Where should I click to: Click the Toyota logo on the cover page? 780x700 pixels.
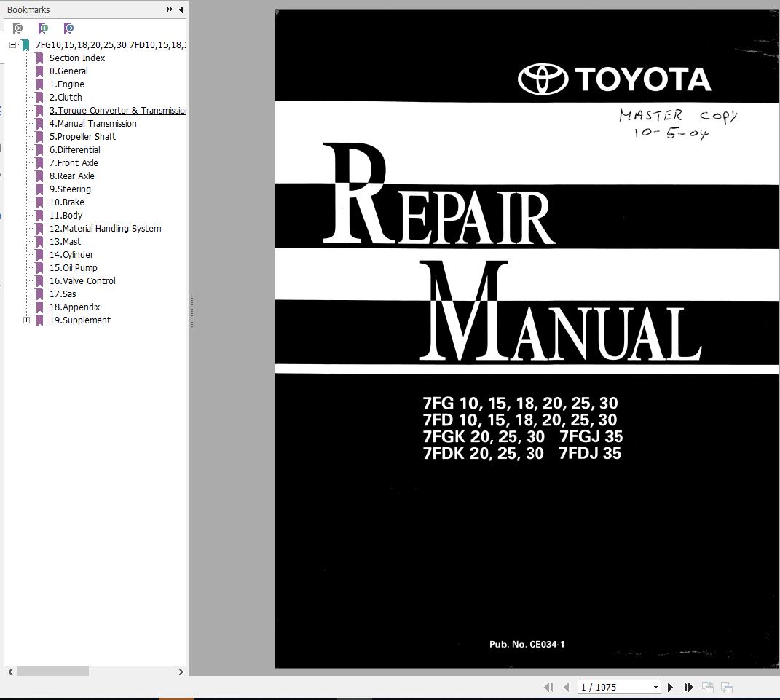[615, 79]
